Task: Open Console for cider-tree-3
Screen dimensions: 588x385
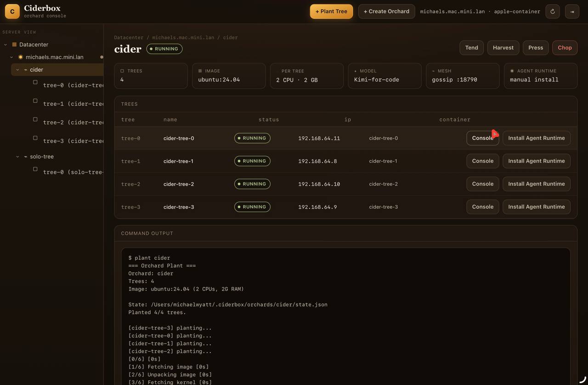Action: pyautogui.click(x=482, y=207)
